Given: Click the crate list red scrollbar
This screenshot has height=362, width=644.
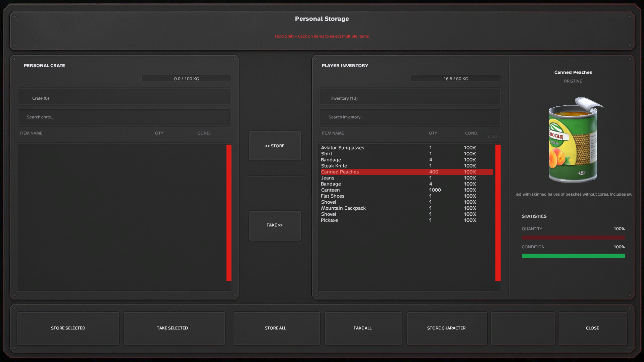Looking at the screenshot, I should [229, 213].
